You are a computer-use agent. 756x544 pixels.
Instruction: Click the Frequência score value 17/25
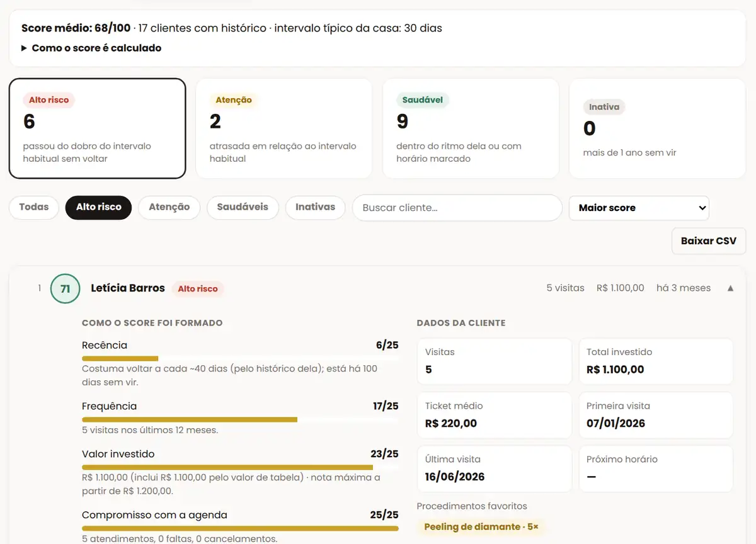coord(386,406)
